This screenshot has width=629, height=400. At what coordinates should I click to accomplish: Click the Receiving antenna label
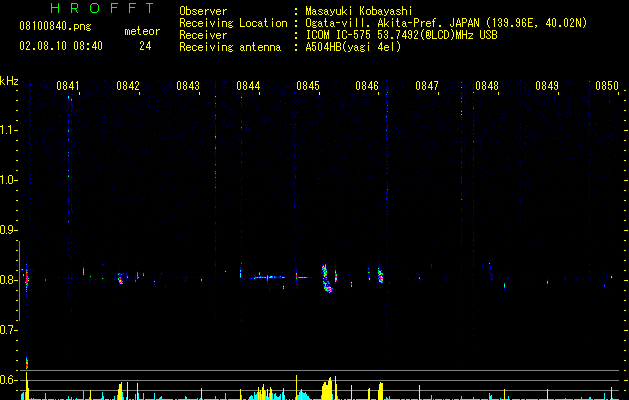pyautogui.click(x=230, y=47)
